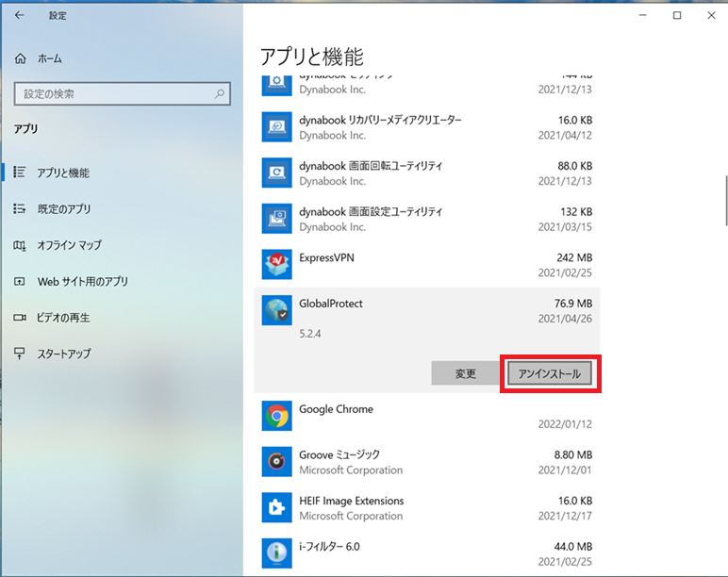Click the ExpressVPN app icon

(x=276, y=265)
